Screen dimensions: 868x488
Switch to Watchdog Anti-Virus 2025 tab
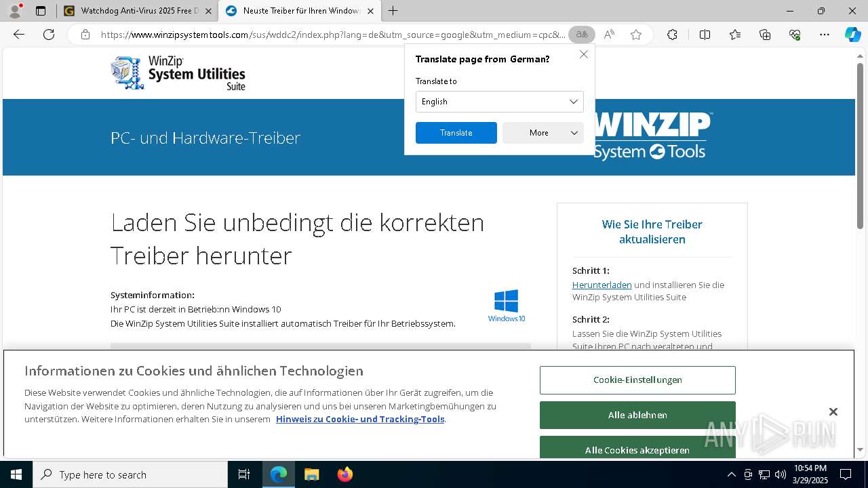click(137, 11)
